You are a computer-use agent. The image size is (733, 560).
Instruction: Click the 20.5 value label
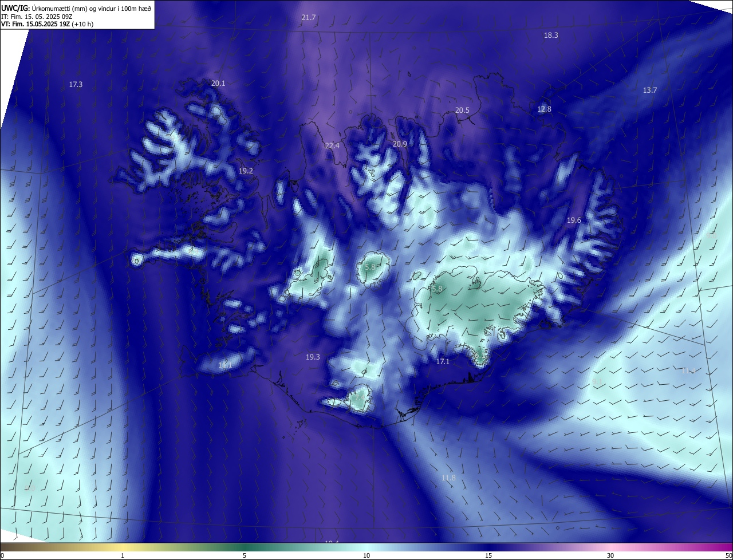tap(462, 110)
